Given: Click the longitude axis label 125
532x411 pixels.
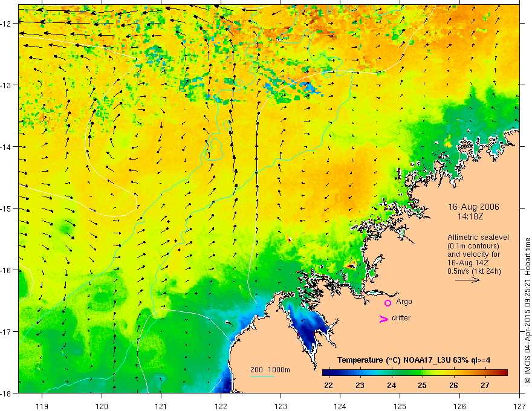Looking at the screenshot, I should click(x=400, y=406).
